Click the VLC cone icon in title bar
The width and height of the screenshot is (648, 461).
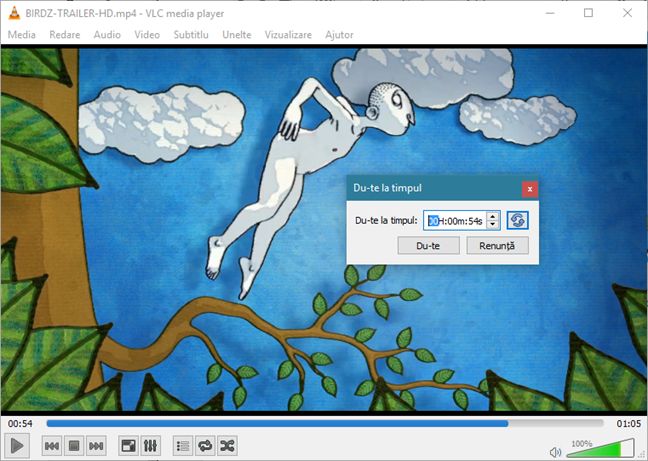14,13
